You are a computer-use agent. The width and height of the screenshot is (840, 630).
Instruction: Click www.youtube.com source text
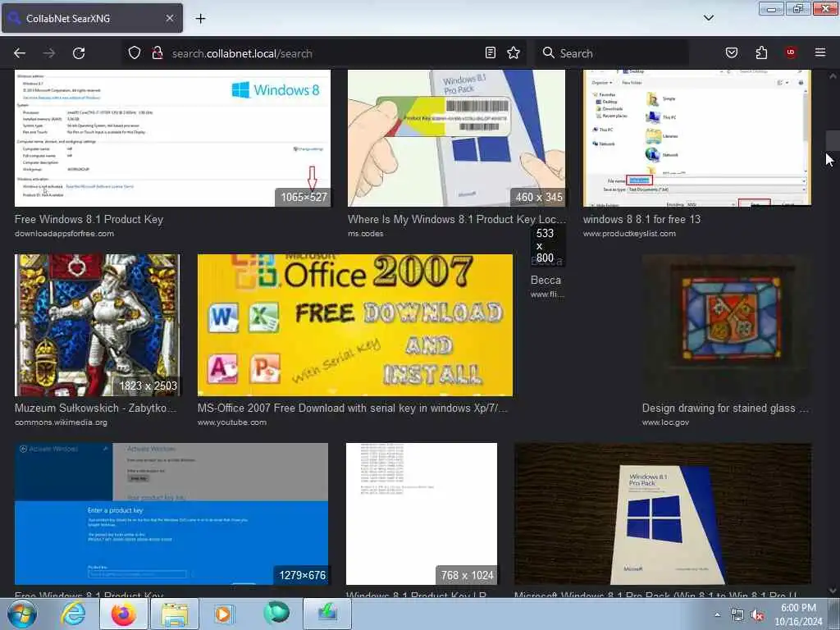tap(232, 422)
